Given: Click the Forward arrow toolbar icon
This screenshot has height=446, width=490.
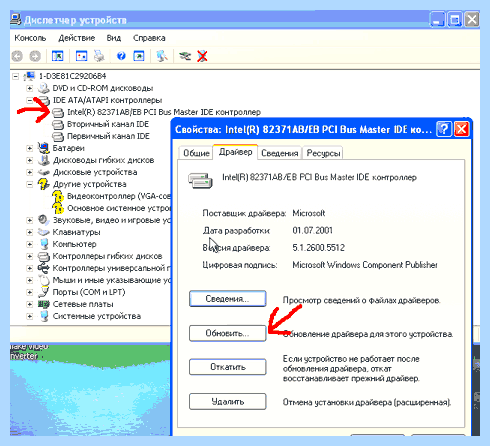Looking at the screenshot, I should tap(35, 56).
